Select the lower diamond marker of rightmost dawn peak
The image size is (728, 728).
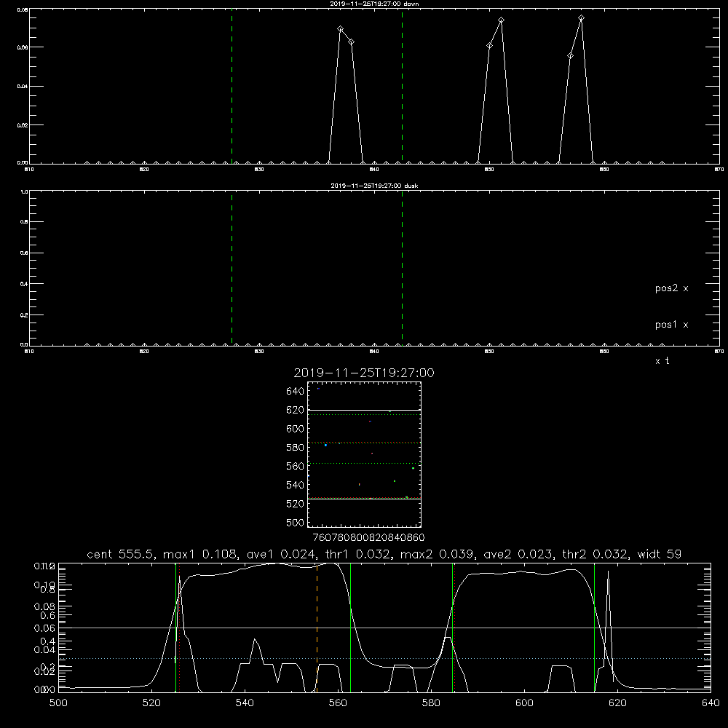pos(570,56)
